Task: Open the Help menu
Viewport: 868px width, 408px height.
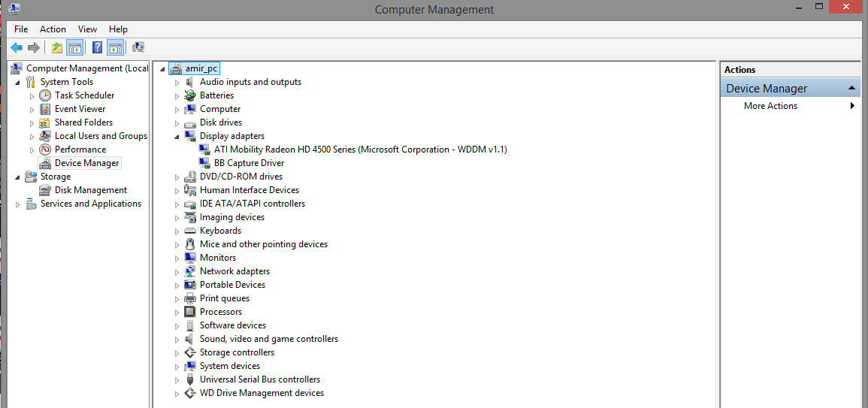Action: 118,29
